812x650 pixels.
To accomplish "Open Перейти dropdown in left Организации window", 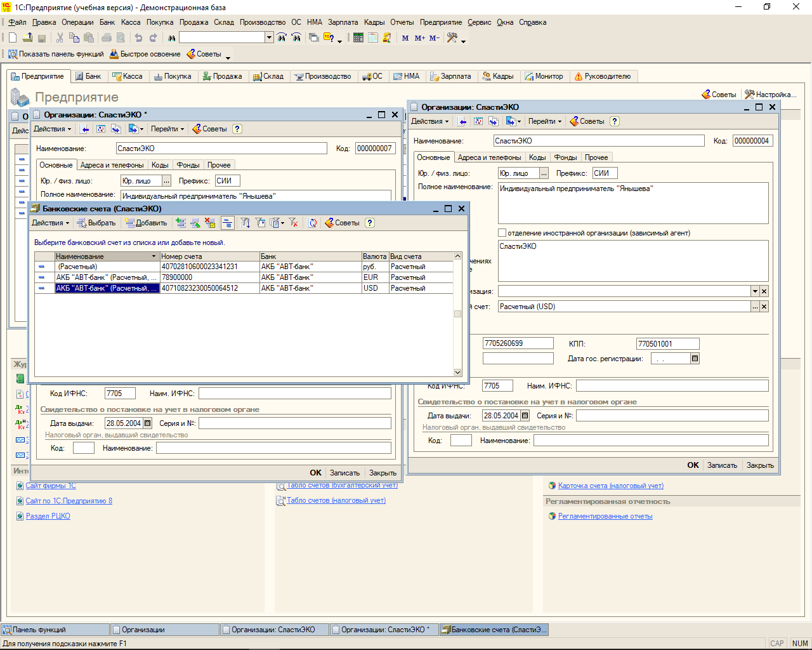I will point(167,129).
